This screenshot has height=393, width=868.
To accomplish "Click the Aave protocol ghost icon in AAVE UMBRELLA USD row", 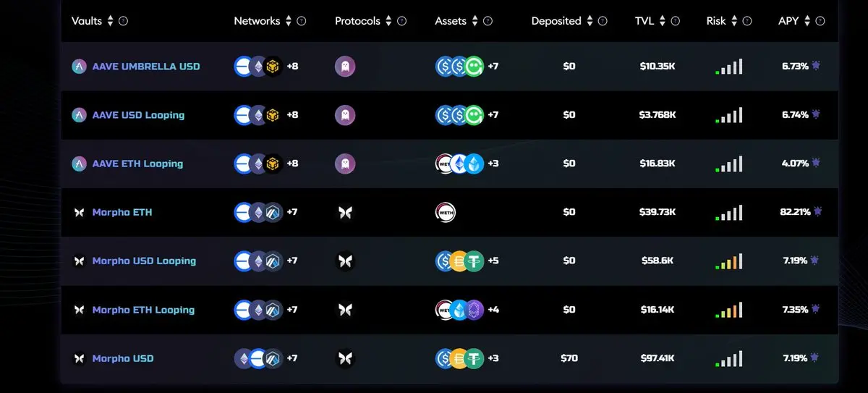I will point(345,67).
